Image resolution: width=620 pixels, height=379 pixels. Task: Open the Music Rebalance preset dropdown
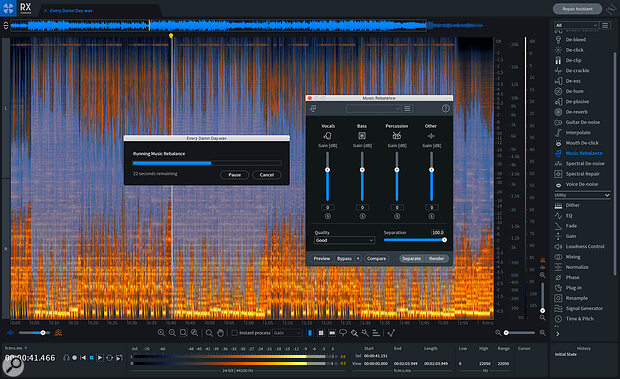pyautogui.click(x=373, y=108)
